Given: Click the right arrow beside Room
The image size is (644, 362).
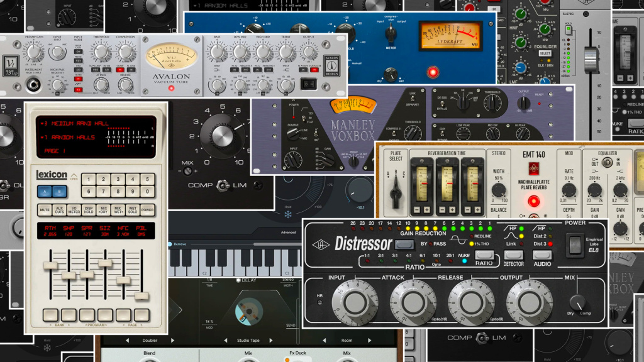Looking at the screenshot, I should pyautogui.click(x=370, y=340).
